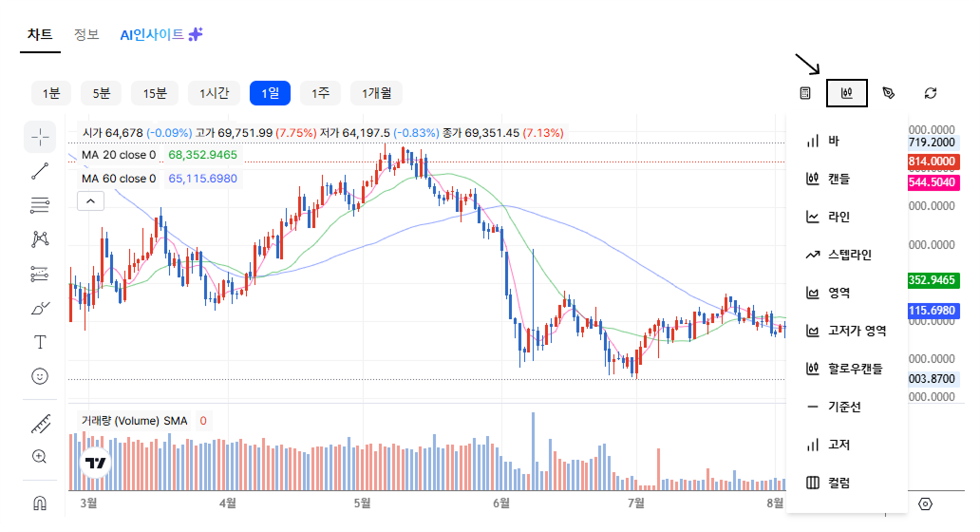Select the text annotation tool

click(40, 342)
